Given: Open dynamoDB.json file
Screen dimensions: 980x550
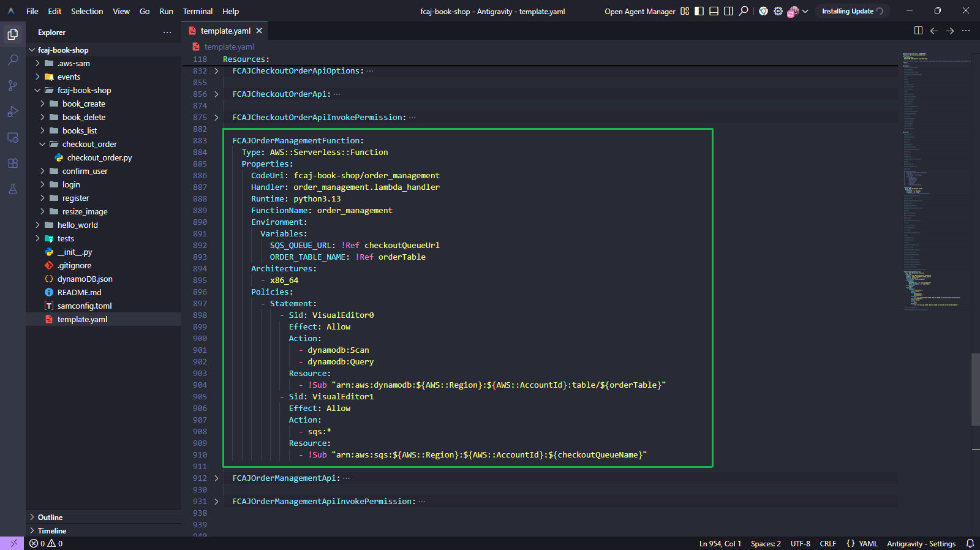Looking at the screenshot, I should point(104,279).
